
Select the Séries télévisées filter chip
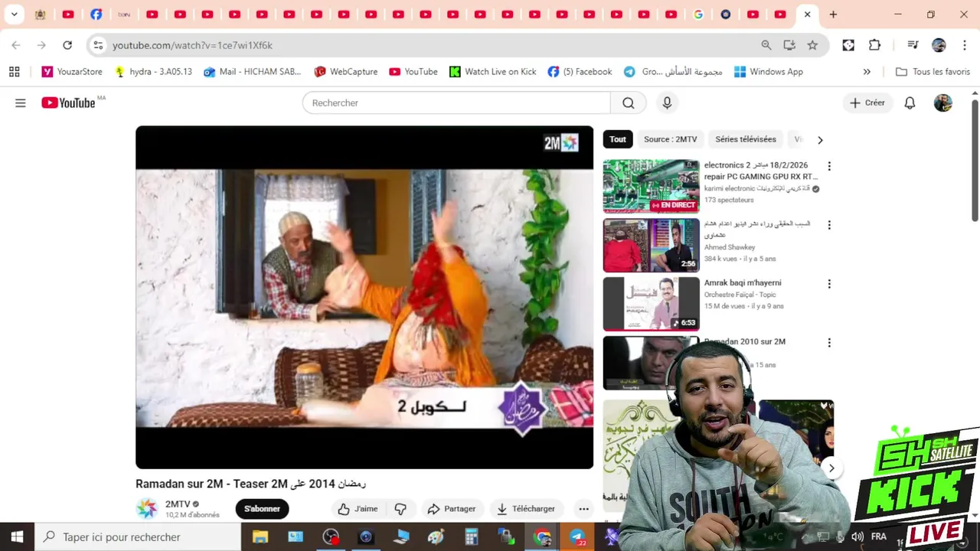(746, 139)
